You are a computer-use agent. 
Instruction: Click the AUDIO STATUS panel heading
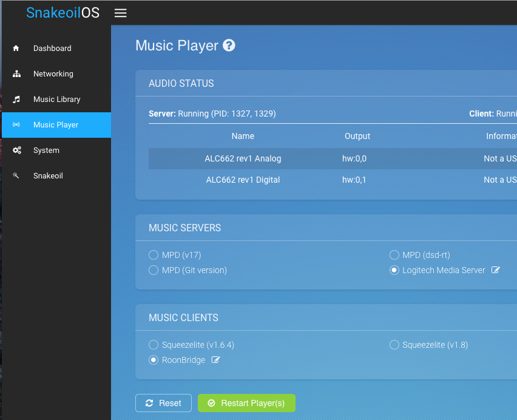181,83
